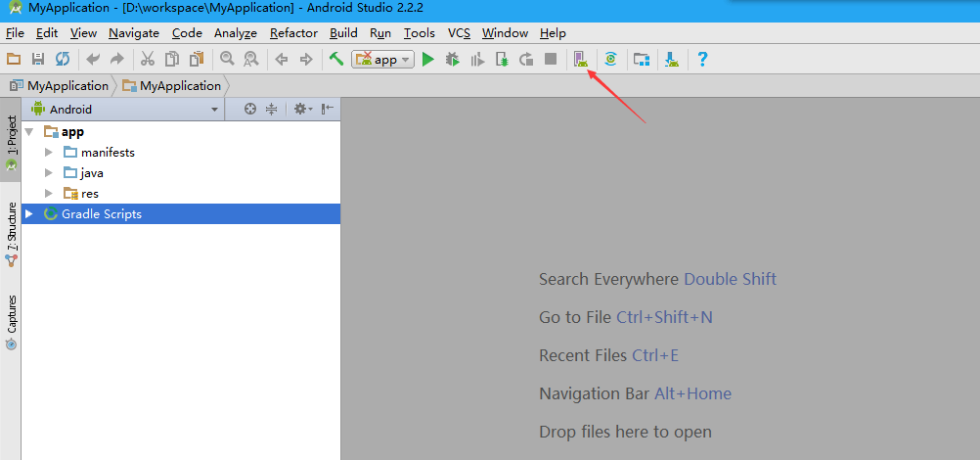
Task: Open project panel gear settings menu
Action: [x=302, y=109]
